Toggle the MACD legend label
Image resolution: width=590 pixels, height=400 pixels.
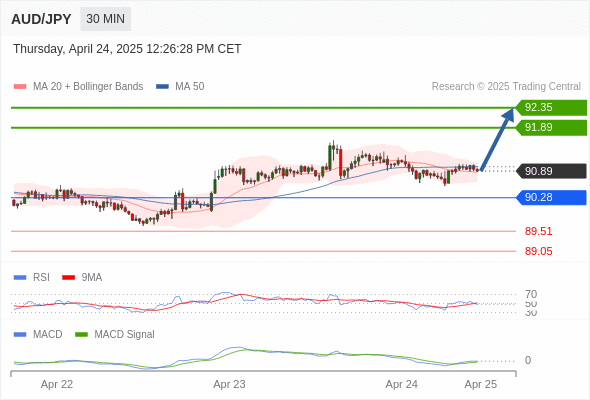(x=47, y=334)
